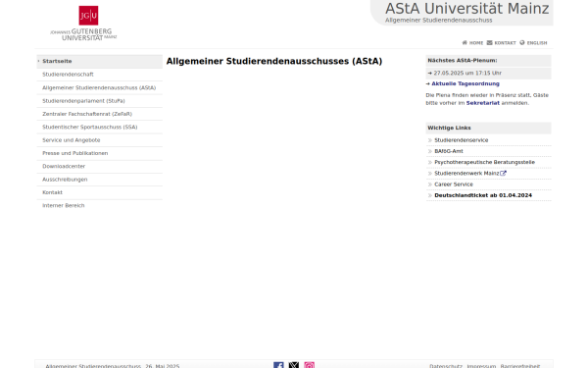
Task: Click the Nächstes AStA-Plenum heading
Action: (462, 61)
